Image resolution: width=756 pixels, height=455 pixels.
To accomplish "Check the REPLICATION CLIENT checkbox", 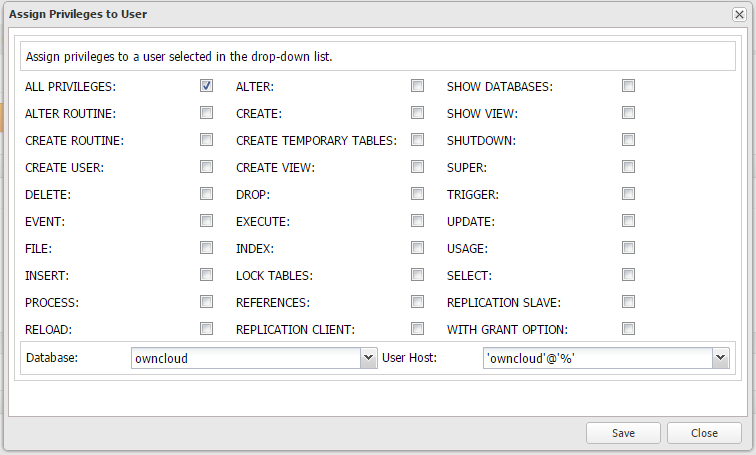I will click(418, 329).
